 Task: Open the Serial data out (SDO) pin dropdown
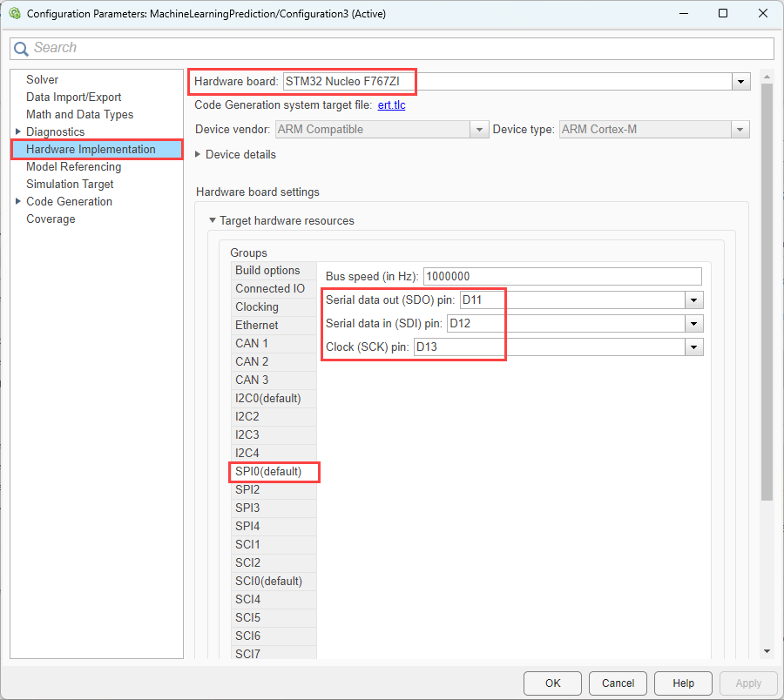point(693,300)
